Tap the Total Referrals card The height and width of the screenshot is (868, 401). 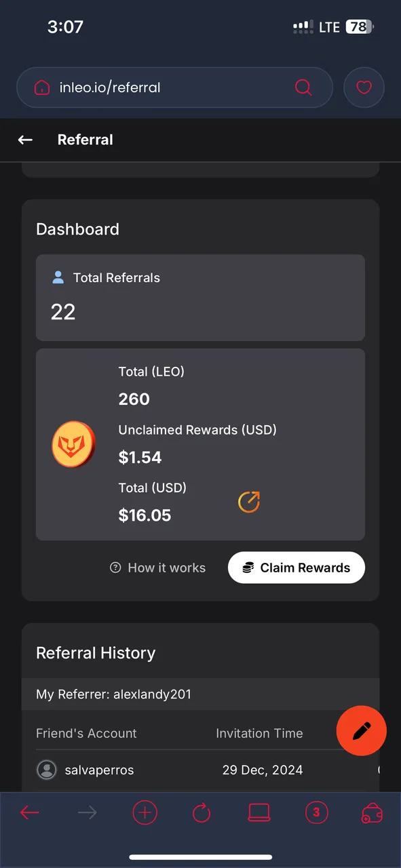tap(200, 298)
